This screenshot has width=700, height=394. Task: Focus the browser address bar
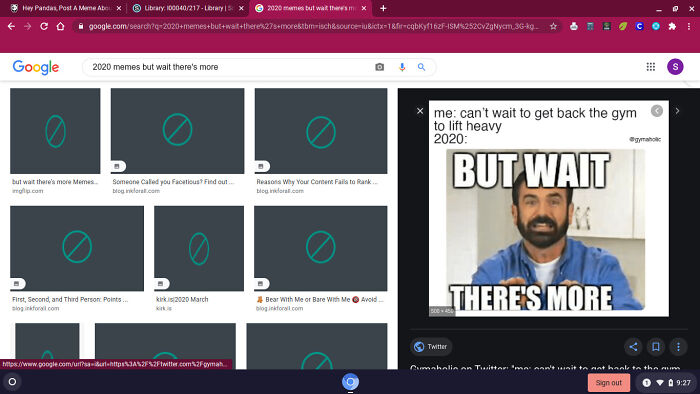(x=313, y=26)
